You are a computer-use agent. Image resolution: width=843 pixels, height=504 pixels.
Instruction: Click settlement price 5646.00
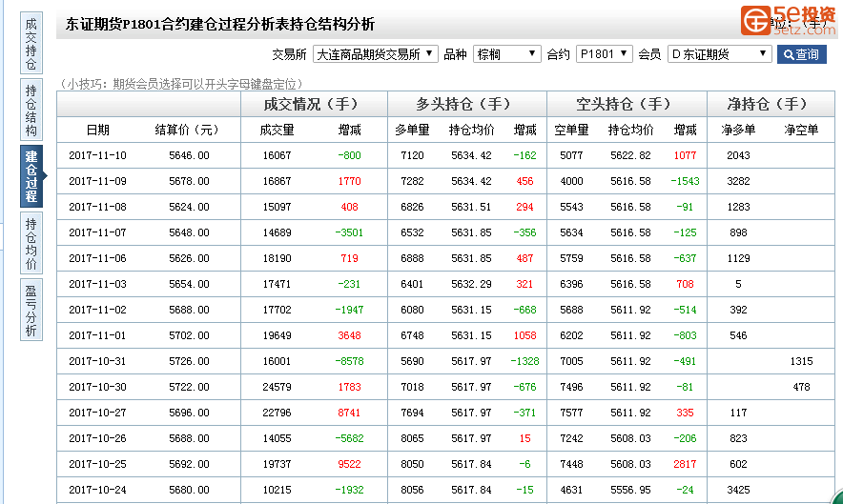tap(189, 155)
